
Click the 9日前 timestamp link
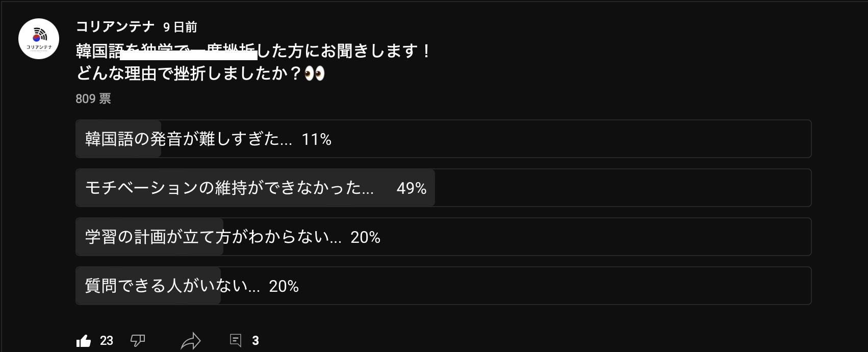click(x=180, y=27)
